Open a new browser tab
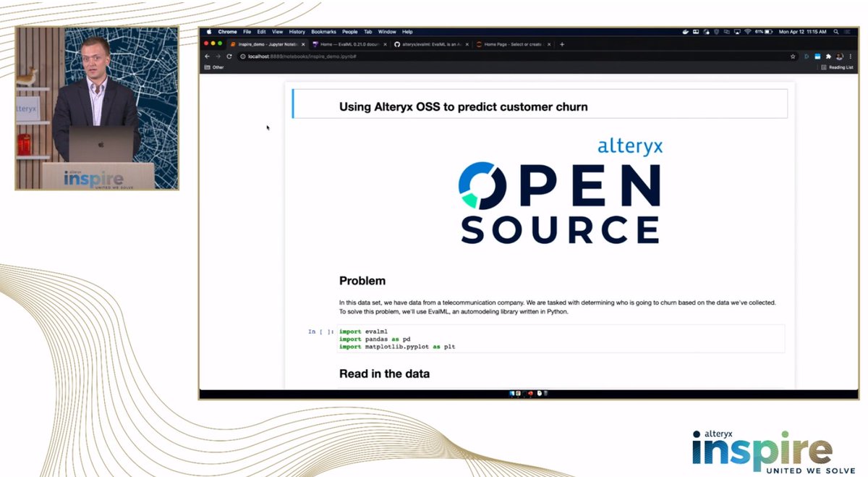Viewport: 868px width, 477px height. (x=562, y=44)
